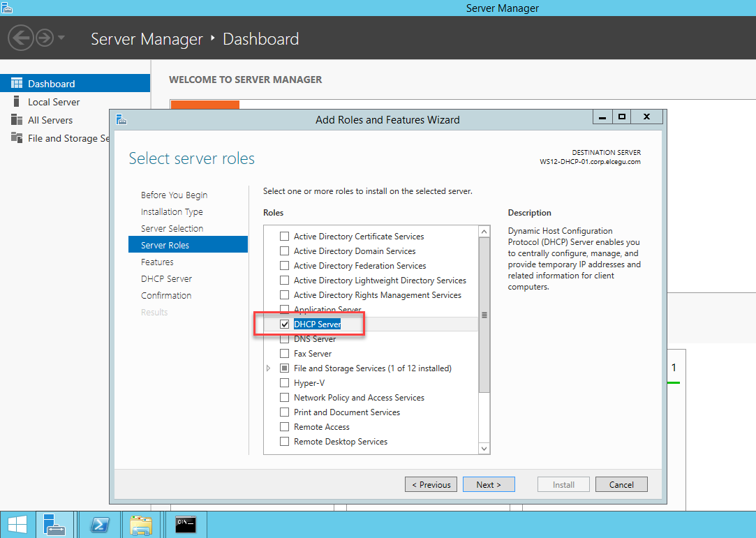
Task: Open Server Manager from the taskbar
Action: (x=54, y=524)
